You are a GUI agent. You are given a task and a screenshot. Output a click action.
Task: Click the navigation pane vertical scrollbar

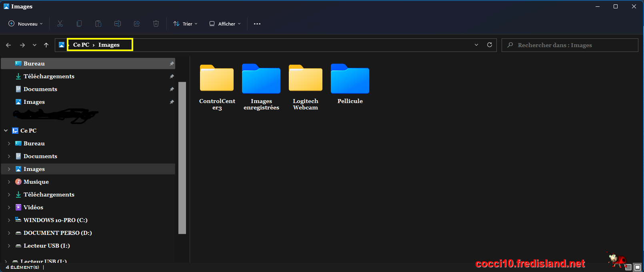[182, 158]
